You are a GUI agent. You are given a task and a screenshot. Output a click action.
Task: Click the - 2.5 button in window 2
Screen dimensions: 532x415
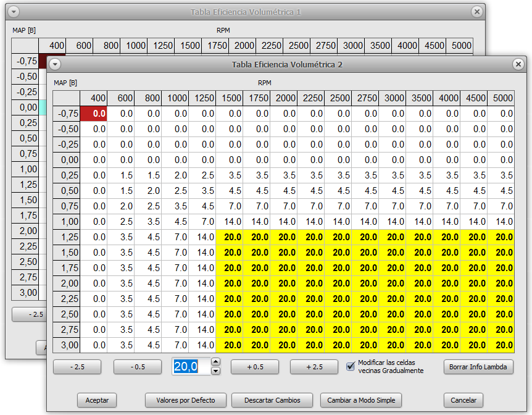click(x=77, y=367)
